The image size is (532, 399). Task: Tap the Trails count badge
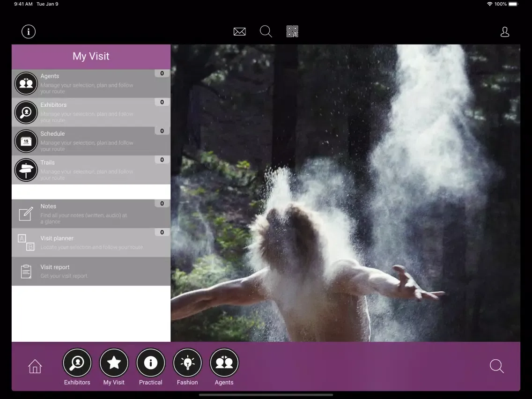tap(162, 160)
